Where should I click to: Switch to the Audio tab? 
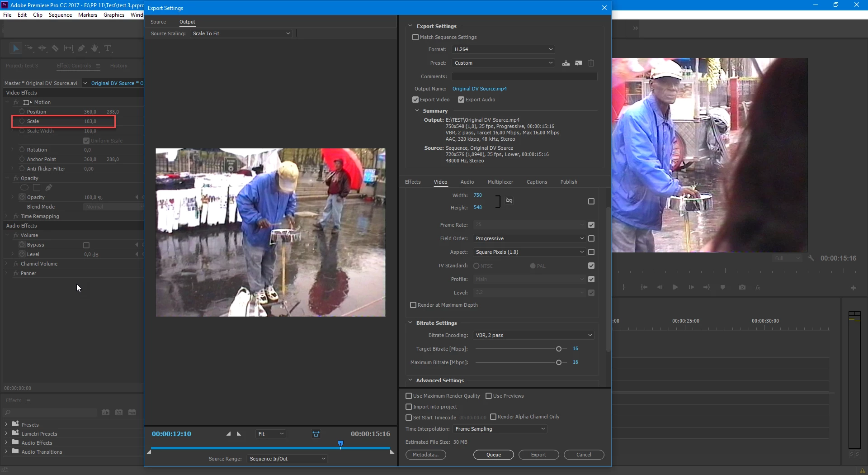point(467,182)
